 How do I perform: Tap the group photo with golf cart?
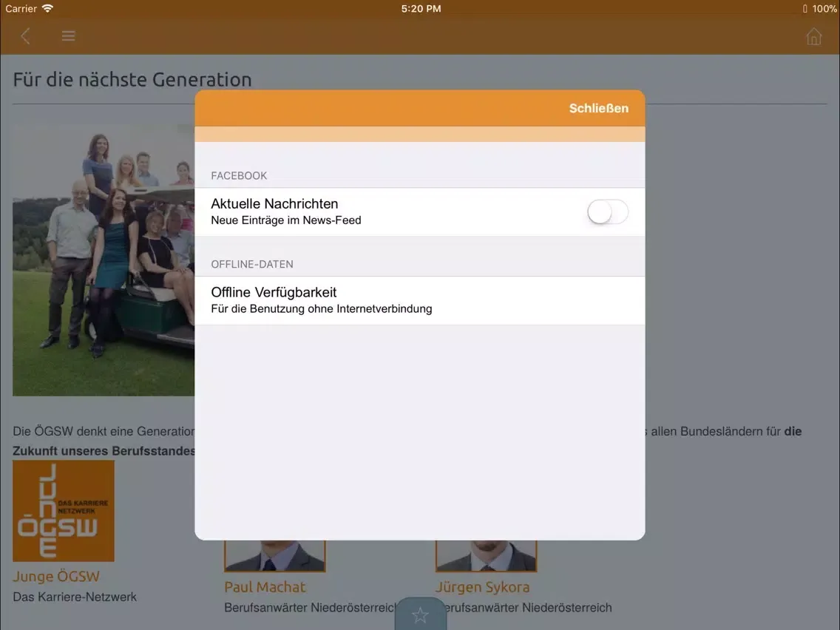pos(104,260)
